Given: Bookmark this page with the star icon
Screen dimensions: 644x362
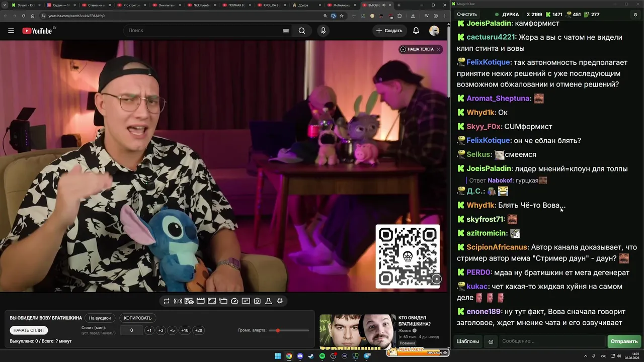Looking at the screenshot, I should pyautogui.click(x=342, y=16).
